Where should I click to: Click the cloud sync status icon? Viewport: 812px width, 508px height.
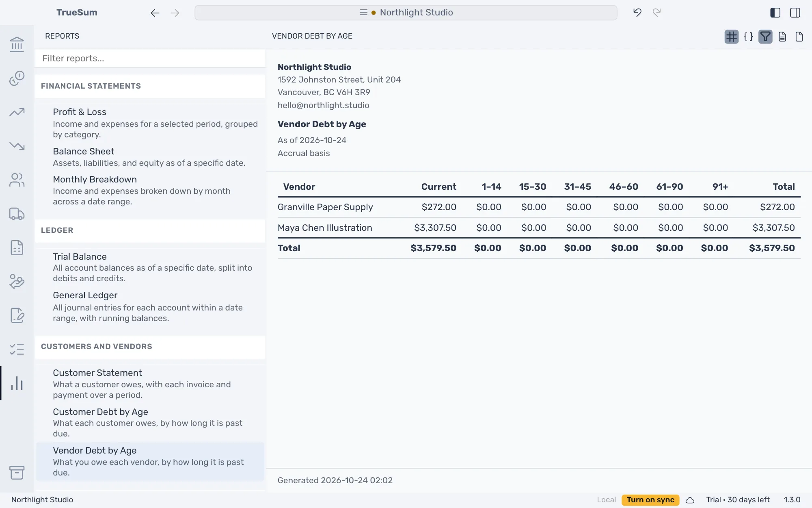click(690, 500)
